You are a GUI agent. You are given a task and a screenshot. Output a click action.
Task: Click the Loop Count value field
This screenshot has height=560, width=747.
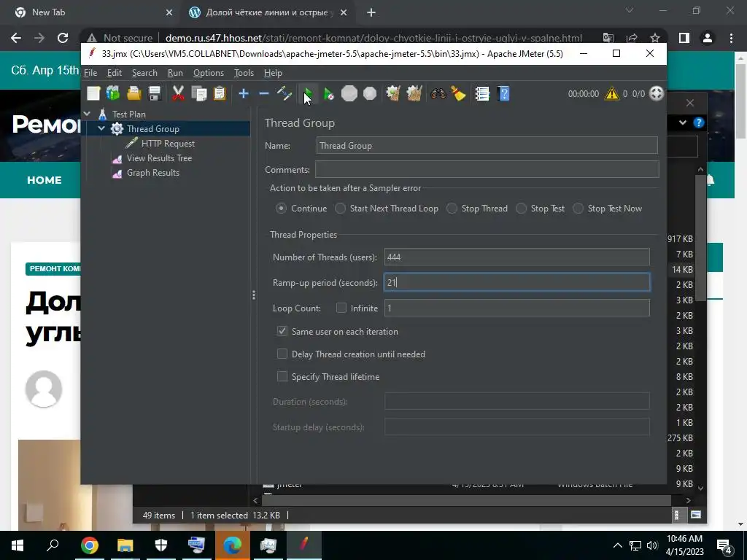click(x=517, y=308)
